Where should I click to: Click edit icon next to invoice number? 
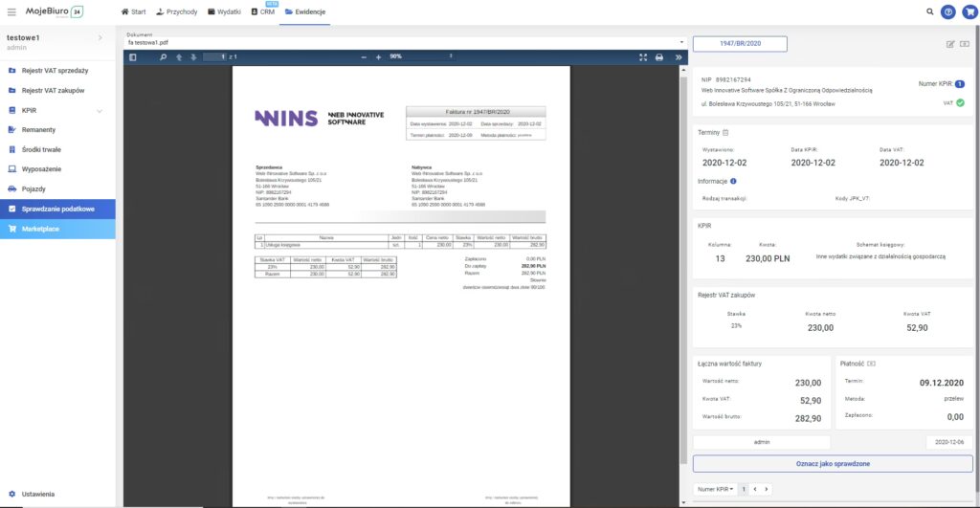pos(949,44)
